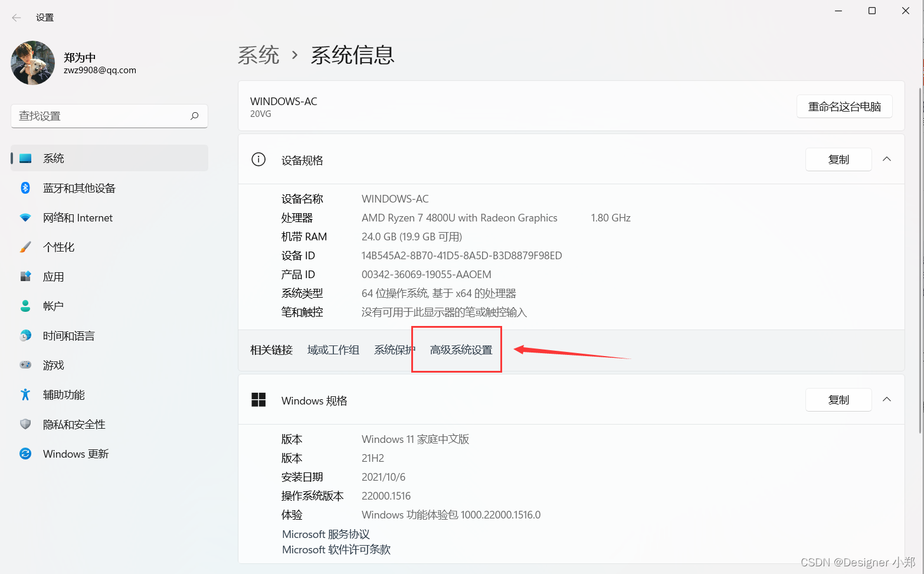The width and height of the screenshot is (924, 574).
Task: Click the shield icon for 隐私和安全性
Action: point(25,424)
